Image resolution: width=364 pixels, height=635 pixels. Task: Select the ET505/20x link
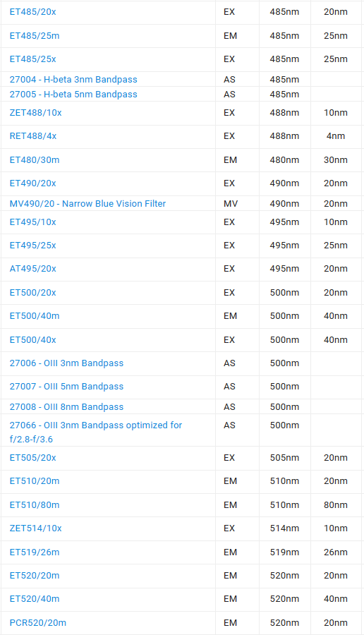[x=32, y=458]
